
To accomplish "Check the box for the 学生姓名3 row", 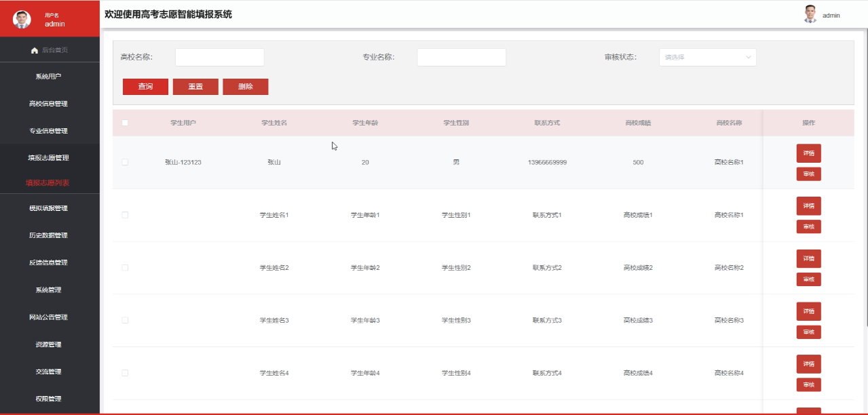I will pyautogui.click(x=125, y=320).
